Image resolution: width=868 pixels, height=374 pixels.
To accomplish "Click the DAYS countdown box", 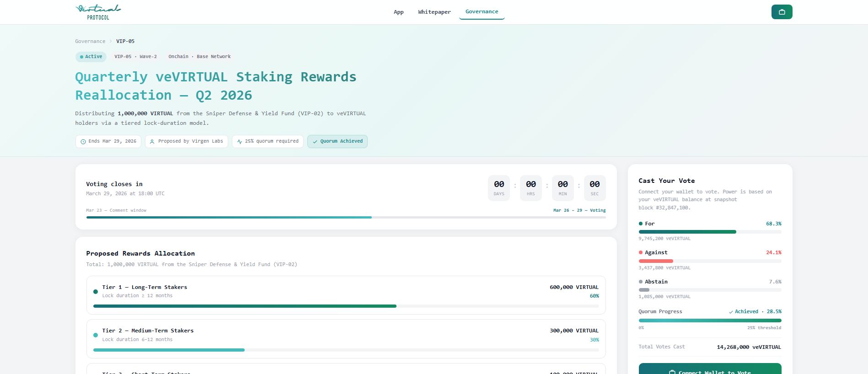I will coord(499,188).
